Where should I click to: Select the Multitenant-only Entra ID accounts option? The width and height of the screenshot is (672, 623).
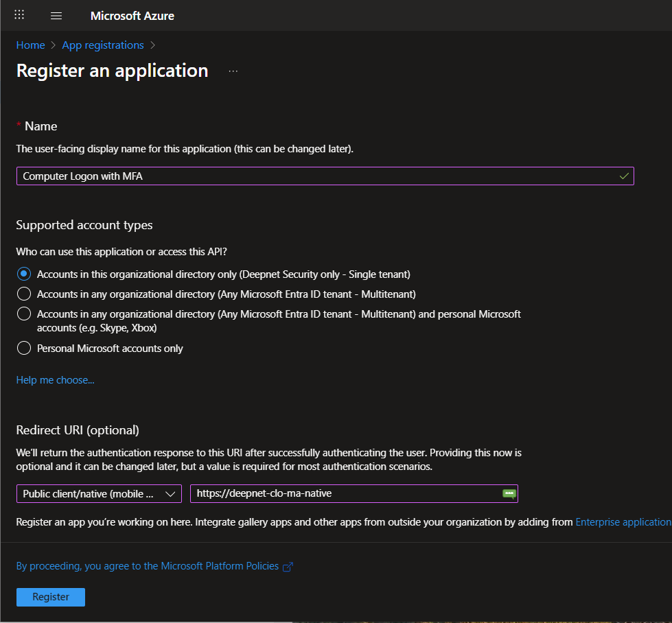pyautogui.click(x=24, y=294)
